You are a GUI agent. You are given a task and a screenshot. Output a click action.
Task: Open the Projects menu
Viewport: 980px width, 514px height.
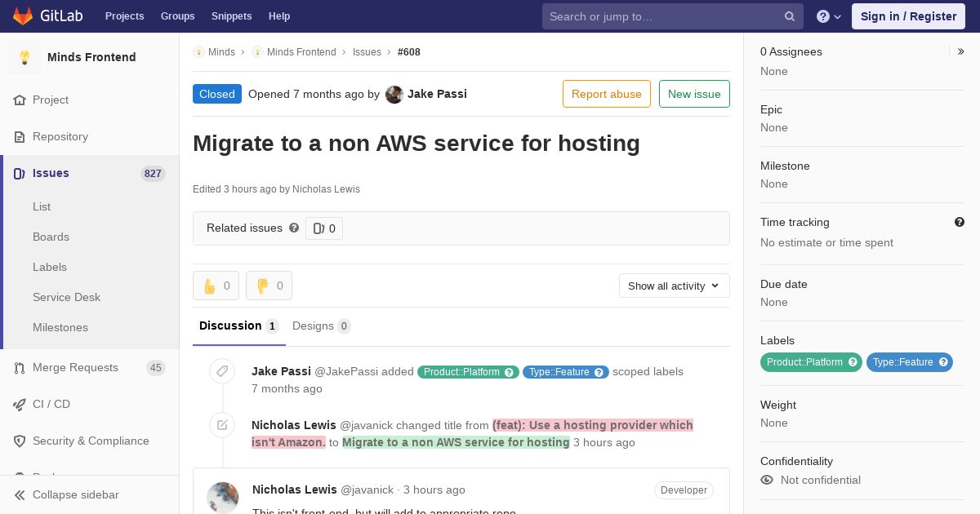125,16
